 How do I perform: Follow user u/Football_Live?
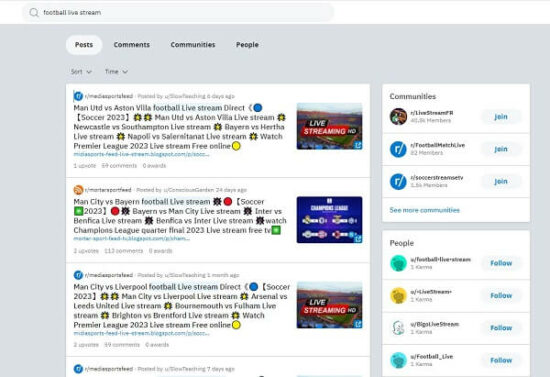pos(501,360)
